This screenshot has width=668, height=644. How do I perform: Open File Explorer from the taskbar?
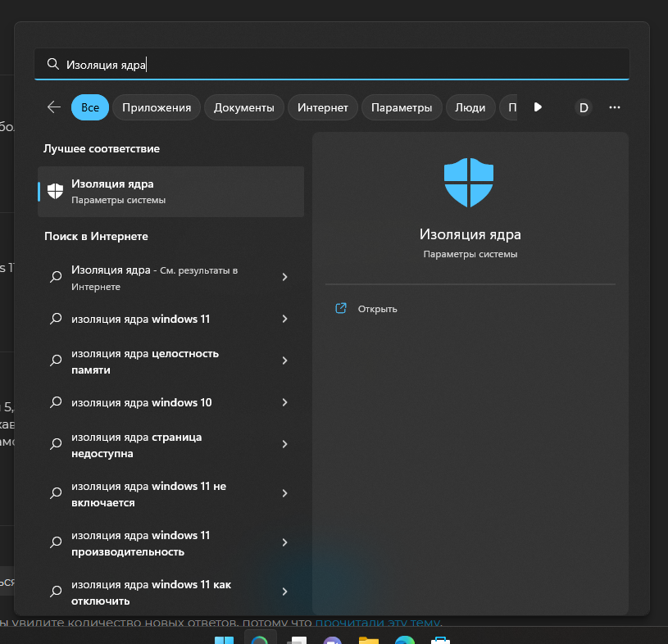(x=369, y=640)
